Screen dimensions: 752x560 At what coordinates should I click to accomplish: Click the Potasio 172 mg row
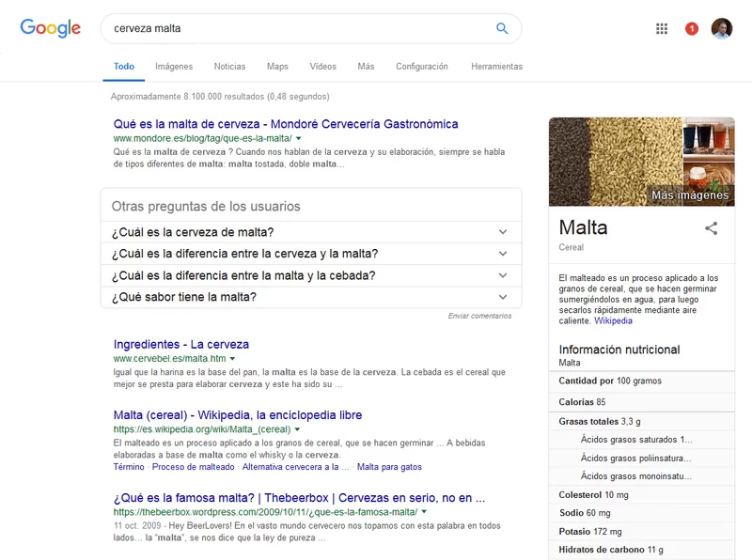click(642, 531)
